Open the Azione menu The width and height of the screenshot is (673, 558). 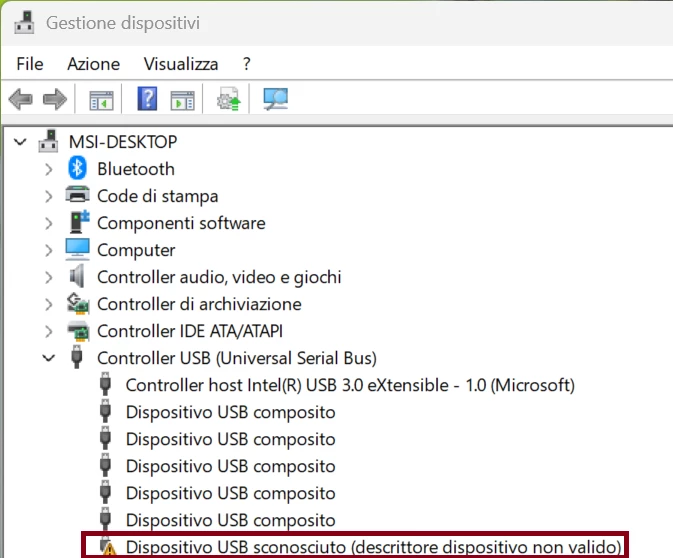tap(94, 64)
